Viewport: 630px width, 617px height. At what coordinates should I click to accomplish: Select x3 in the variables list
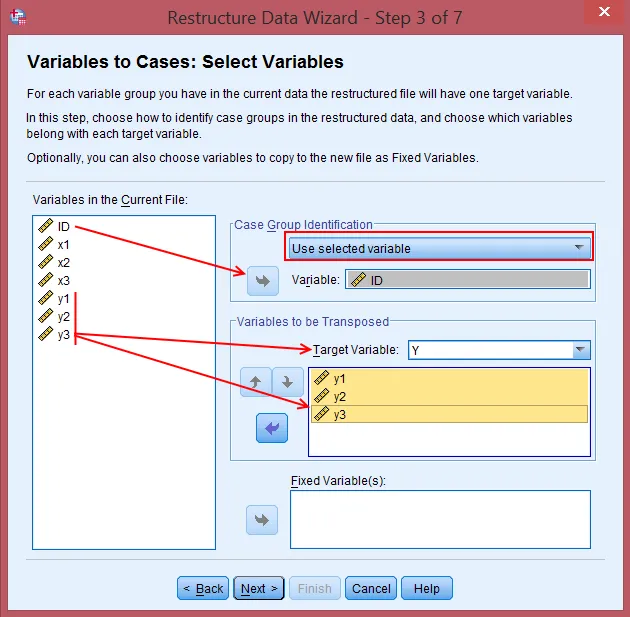point(63,281)
